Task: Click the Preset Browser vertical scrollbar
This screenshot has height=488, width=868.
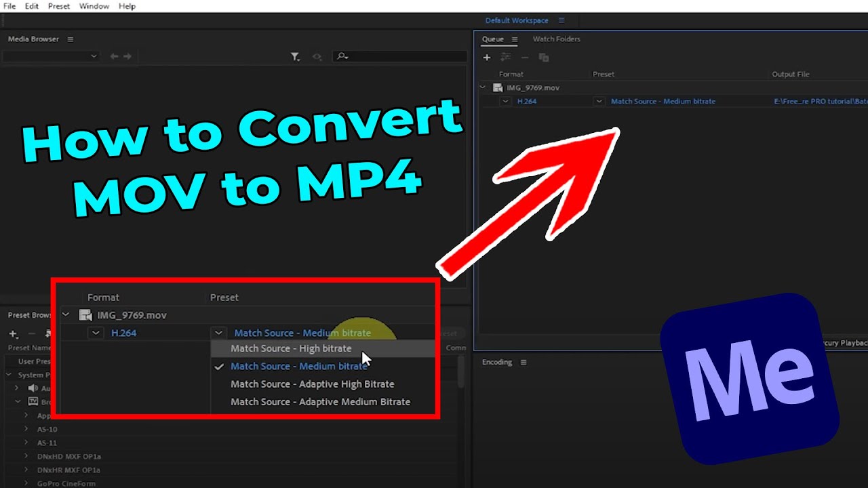Action: click(461, 373)
